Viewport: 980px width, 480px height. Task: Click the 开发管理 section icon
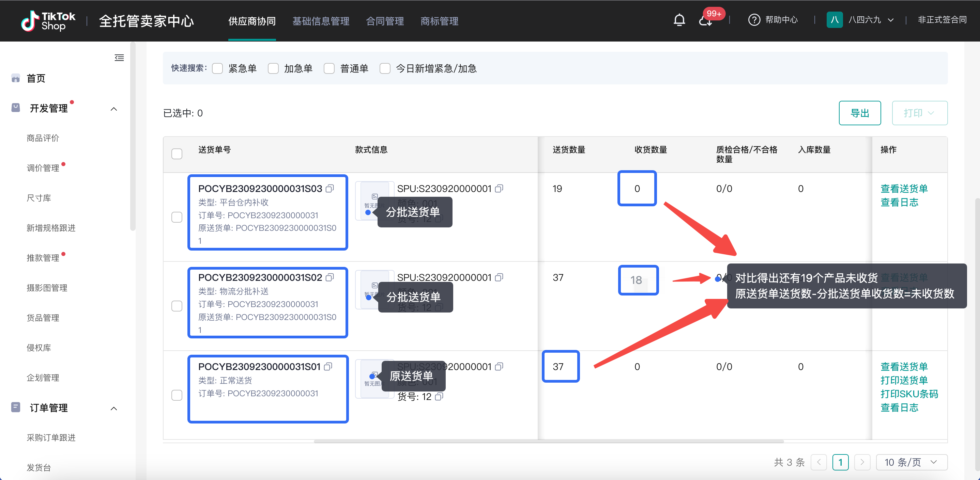pyautogui.click(x=16, y=108)
